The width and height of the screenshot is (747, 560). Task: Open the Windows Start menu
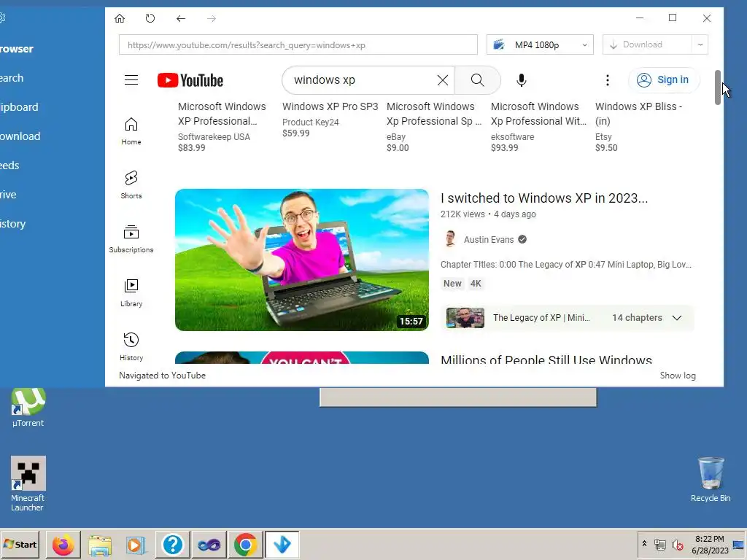[x=20, y=544]
